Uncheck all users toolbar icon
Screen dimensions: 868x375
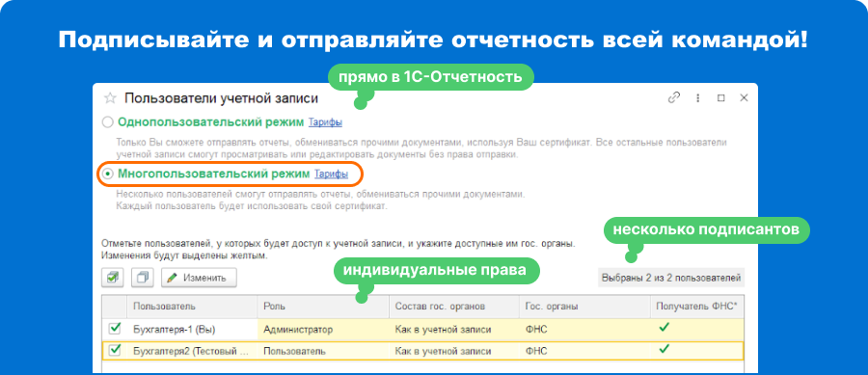pos(143,278)
